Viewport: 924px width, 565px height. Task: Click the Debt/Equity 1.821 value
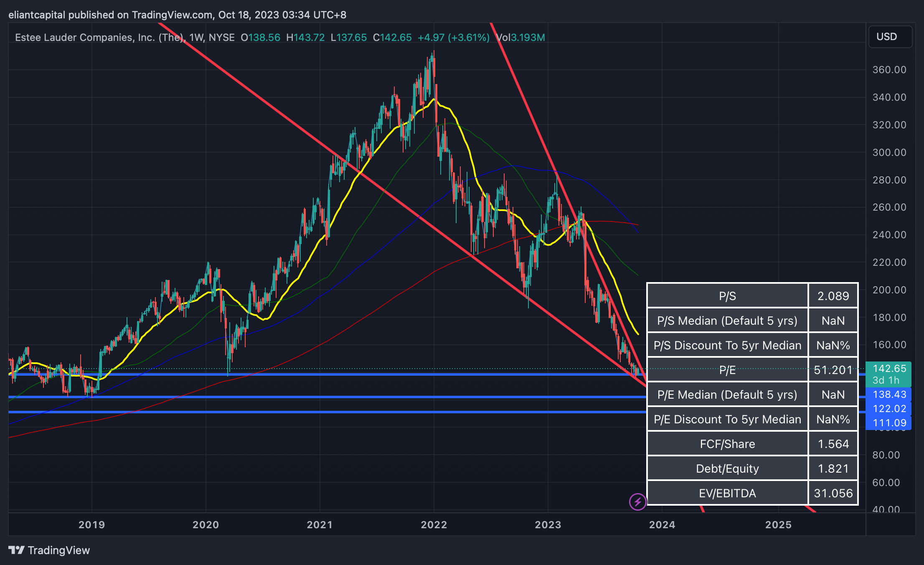coord(833,468)
